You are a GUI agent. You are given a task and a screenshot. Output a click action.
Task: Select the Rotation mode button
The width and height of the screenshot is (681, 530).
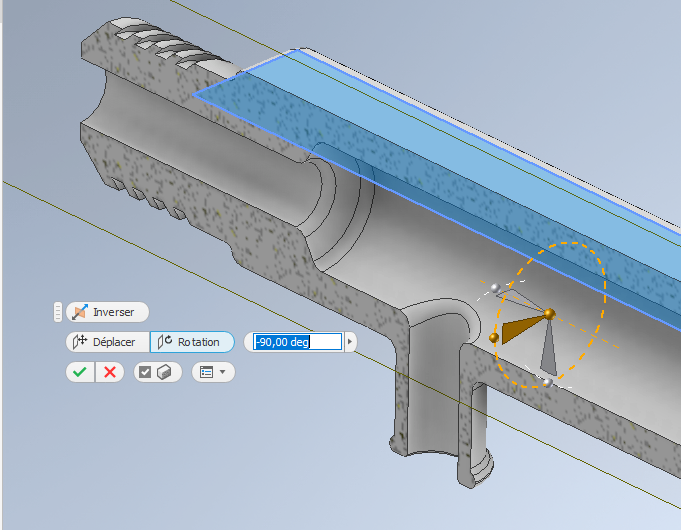(192, 342)
